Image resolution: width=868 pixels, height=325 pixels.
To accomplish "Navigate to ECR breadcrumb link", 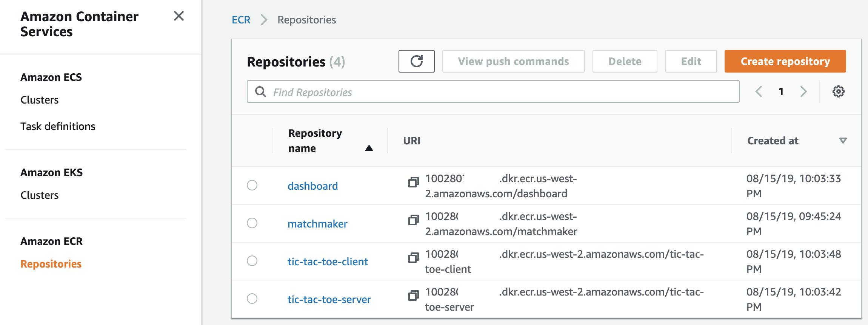I will [241, 20].
